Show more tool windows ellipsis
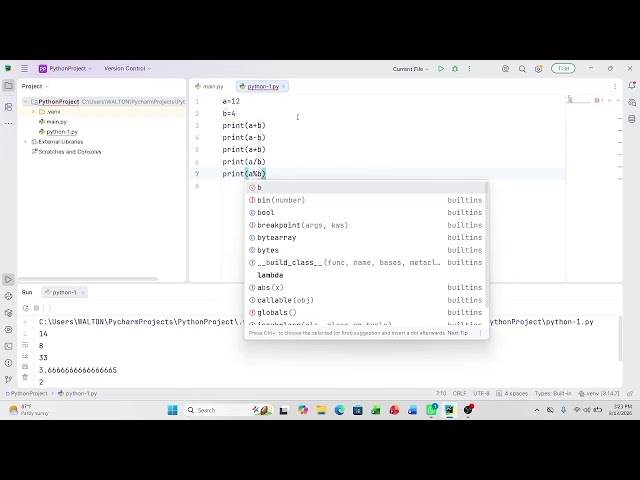This screenshot has width=640, height=480. click(x=8, y=123)
